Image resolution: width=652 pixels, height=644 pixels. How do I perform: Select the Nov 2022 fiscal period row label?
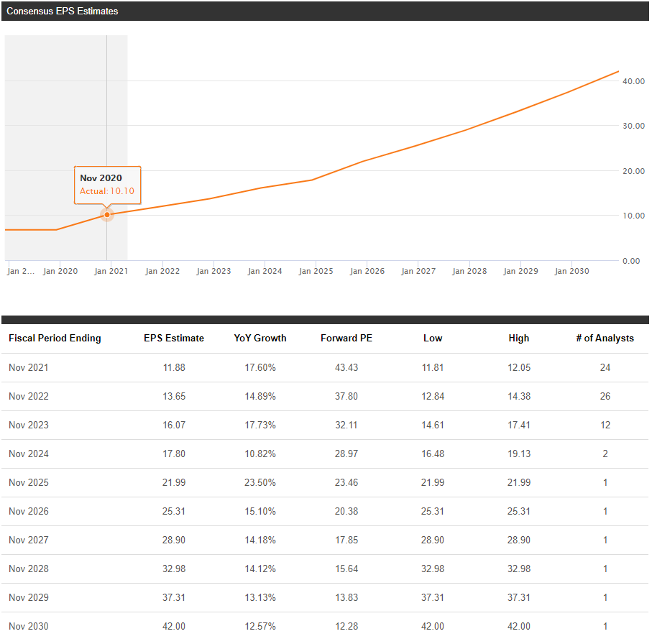pyautogui.click(x=29, y=396)
